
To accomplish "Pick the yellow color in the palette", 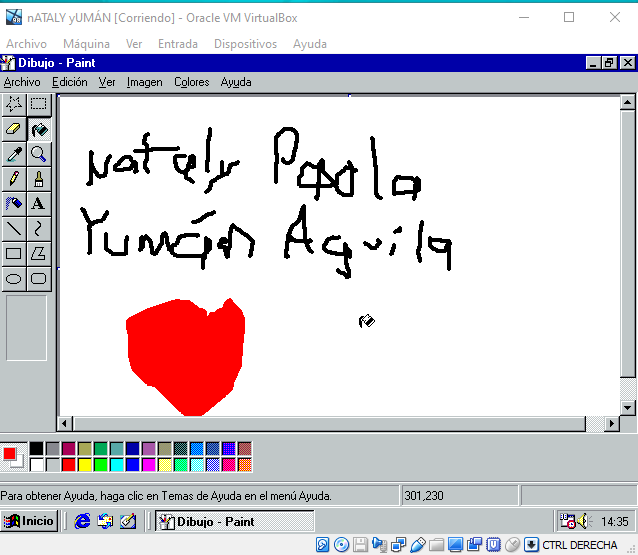I will coord(85,465).
